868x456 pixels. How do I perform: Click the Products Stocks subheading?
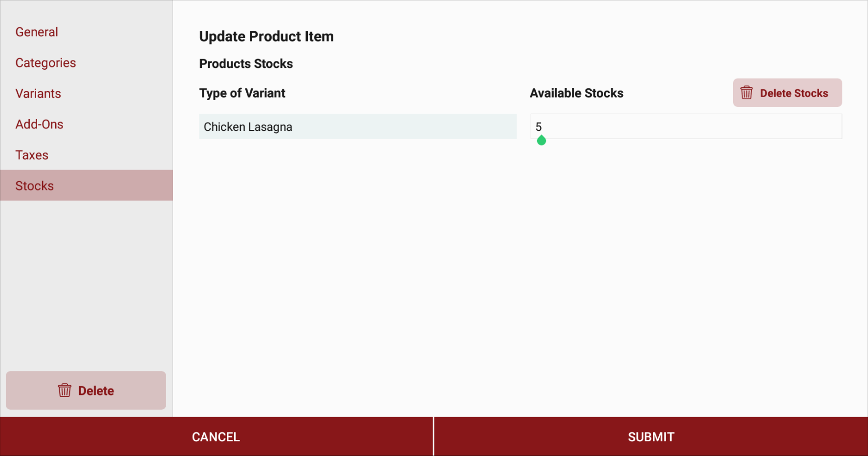(x=246, y=64)
